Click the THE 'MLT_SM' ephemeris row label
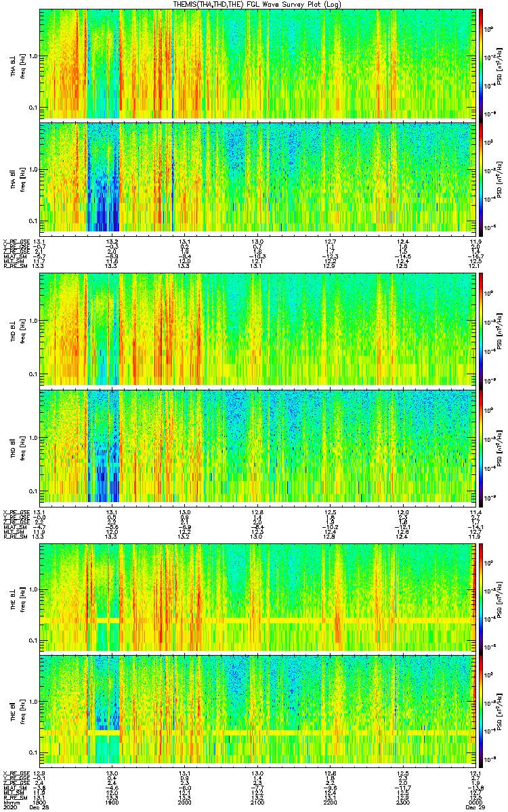508x812 pixels. [14, 792]
